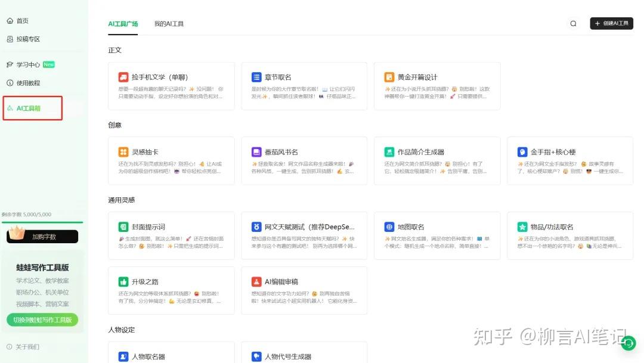Click the home icon beside 首页

pos(10,20)
